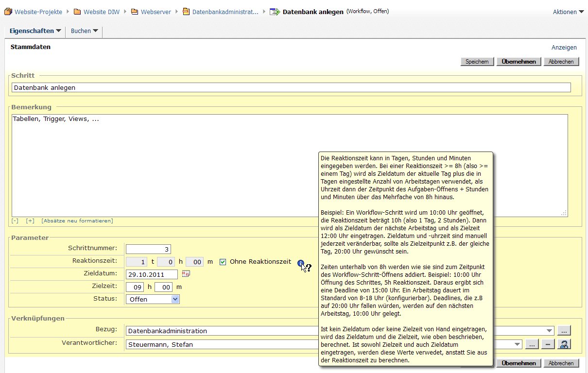Click the Website-Projekte breadcrumb icon
Viewport: 588px width, 373px height.
8,12
